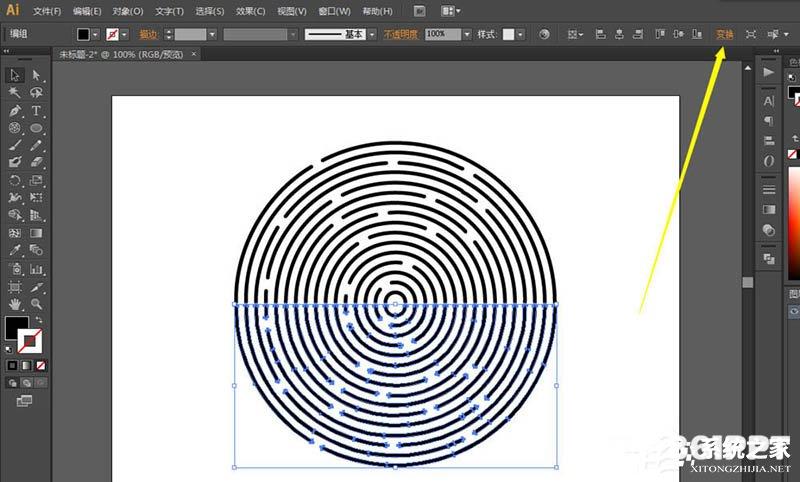This screenshot has height=482, width=800.
Task: Select the Blend tool
Action: pos(36,250)
